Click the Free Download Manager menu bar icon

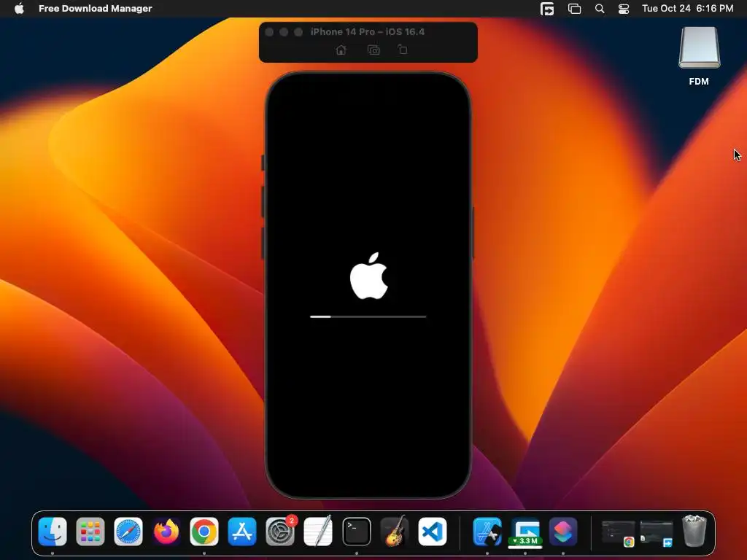click(x=547, y=9)
